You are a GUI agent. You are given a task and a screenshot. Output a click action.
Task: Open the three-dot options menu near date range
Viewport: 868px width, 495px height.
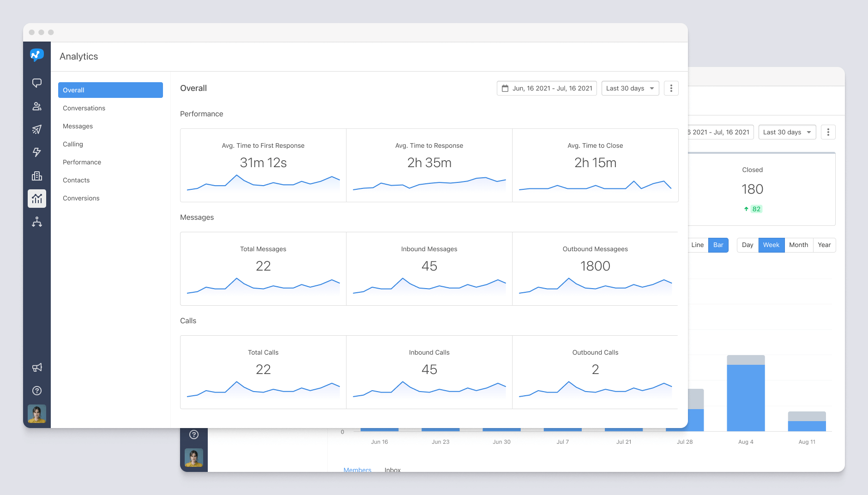(x=671, y=88)
